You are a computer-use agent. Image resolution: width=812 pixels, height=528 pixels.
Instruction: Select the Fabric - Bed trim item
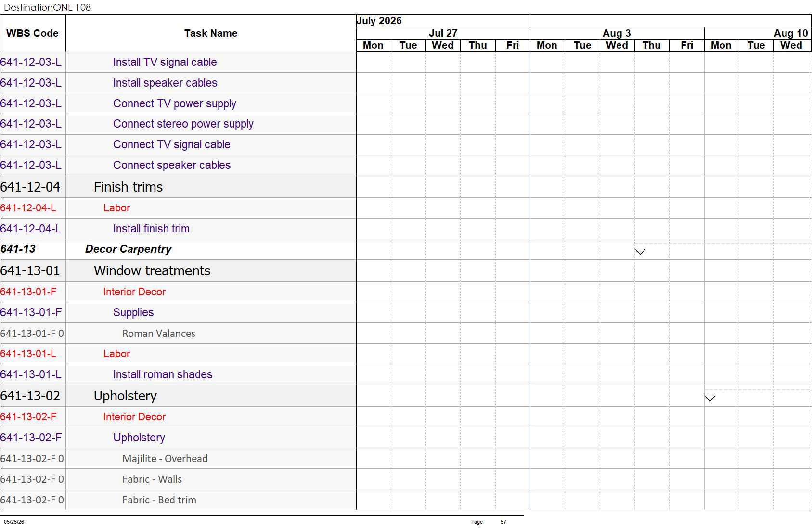tap(159, 500)
